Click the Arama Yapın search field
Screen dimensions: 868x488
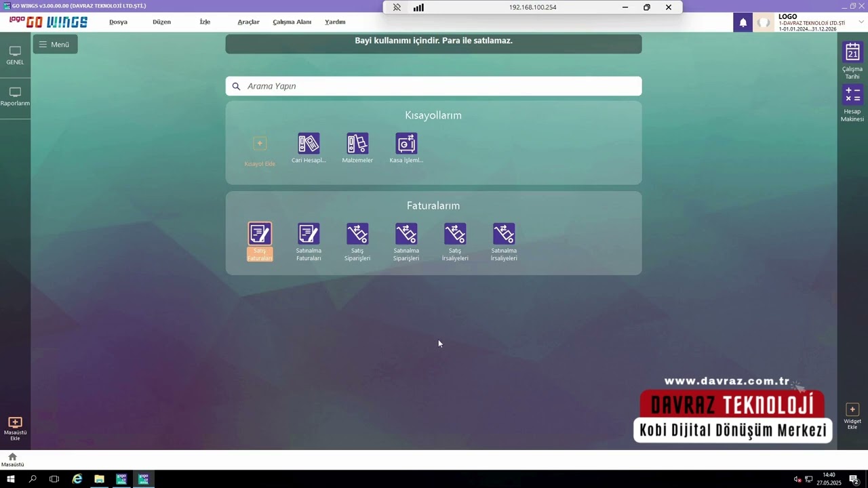point(433,86)
